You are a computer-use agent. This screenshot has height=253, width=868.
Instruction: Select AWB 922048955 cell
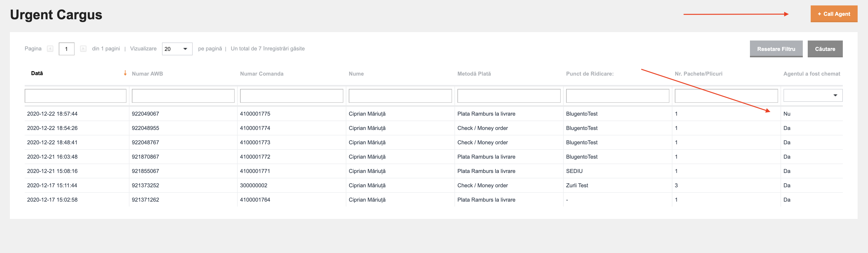coord(145,128)
